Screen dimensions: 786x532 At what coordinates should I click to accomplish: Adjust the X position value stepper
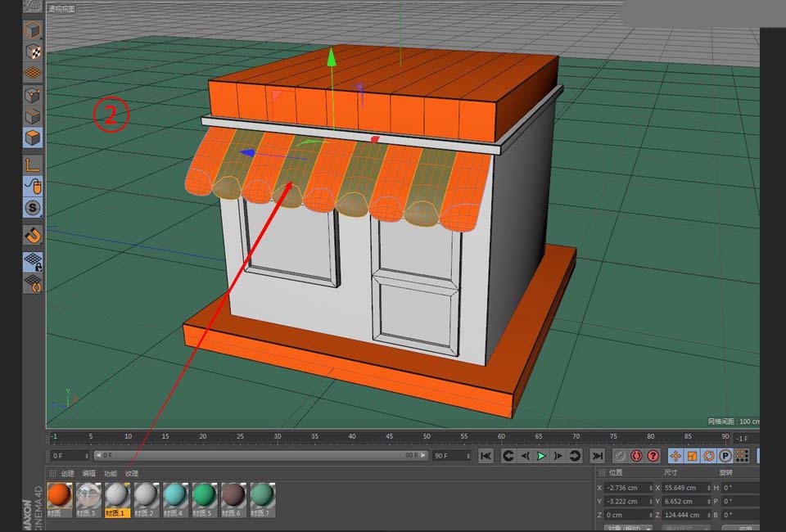pyautogui.click(x=651, y=488)
